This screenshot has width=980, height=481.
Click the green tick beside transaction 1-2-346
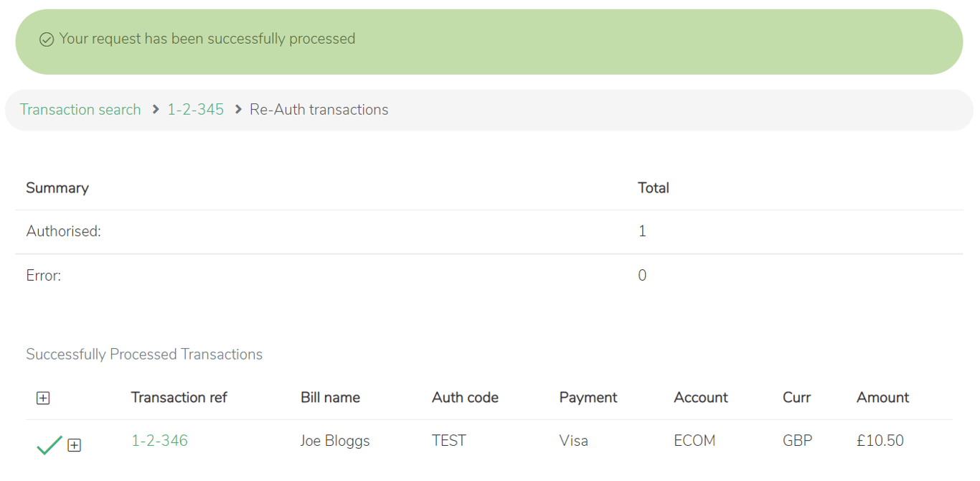(x=50, y=445)
